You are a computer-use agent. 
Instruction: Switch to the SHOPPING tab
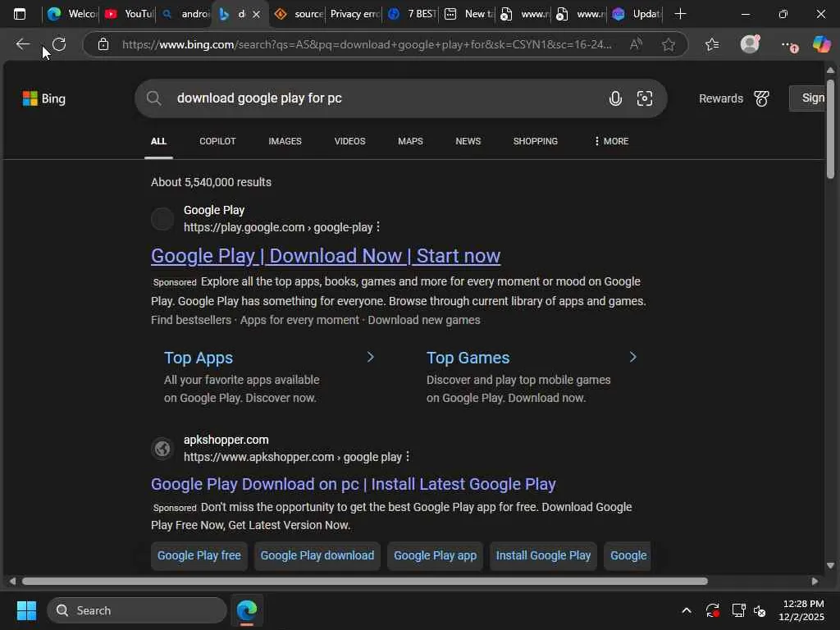[x=535, y=141]
